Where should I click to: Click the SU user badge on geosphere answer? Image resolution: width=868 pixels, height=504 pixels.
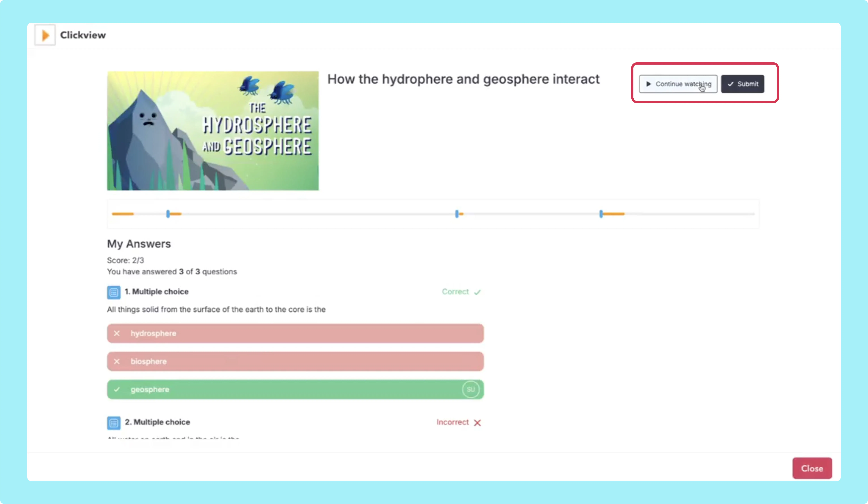(471, 390)
